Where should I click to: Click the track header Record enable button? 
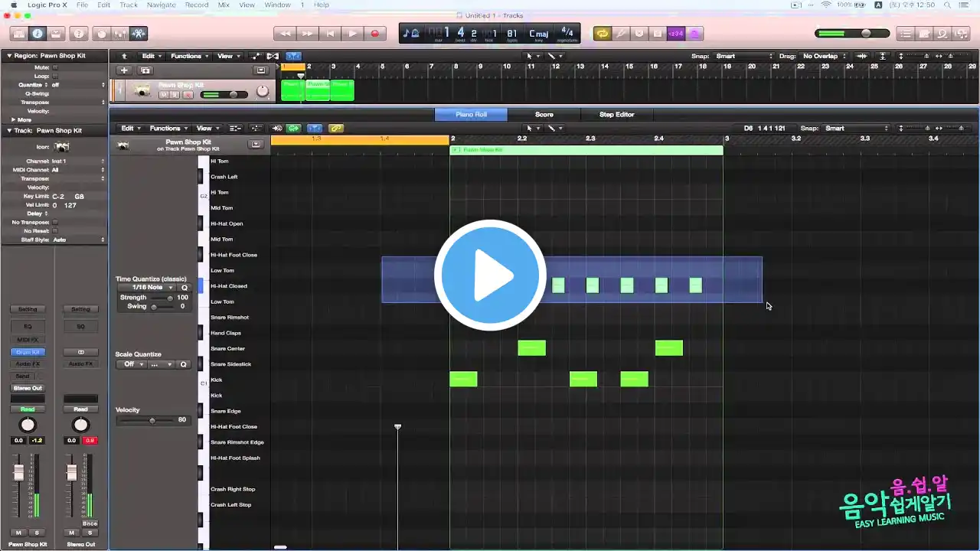tap(188, 95)
